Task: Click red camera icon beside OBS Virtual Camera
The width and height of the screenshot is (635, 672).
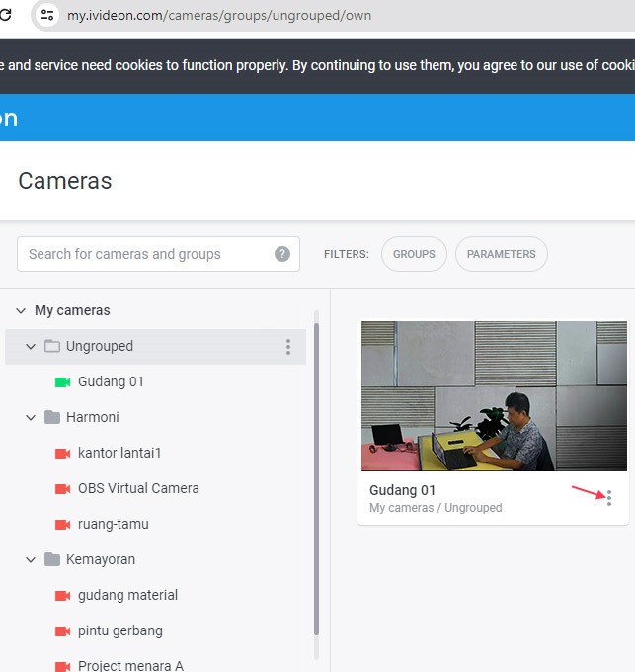Action: tap(62, 488)
